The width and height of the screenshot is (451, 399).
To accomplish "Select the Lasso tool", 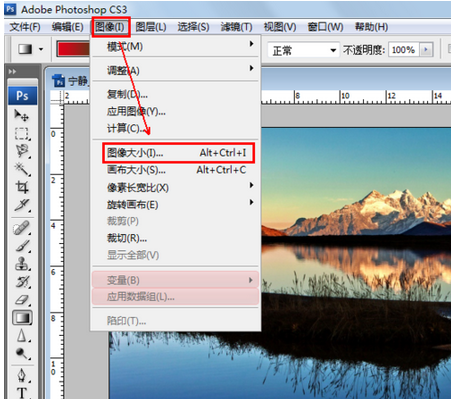I will (x=22, y=151).
